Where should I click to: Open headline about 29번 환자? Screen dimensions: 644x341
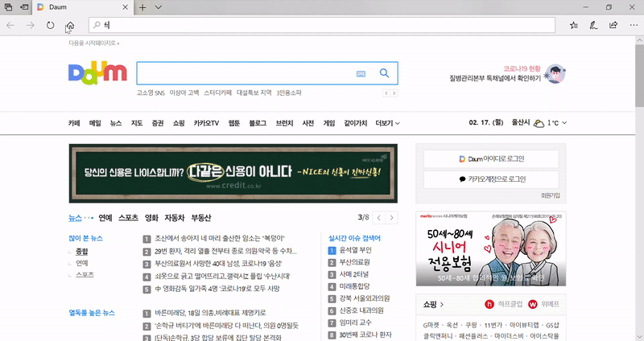tap(225, 251)
